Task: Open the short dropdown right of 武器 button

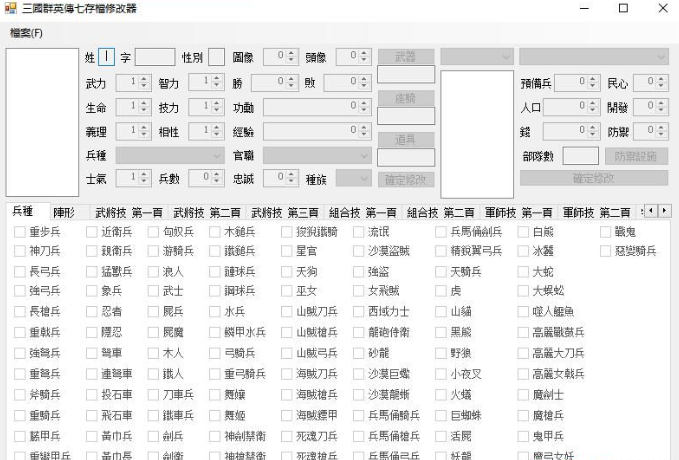Action: click(x=477, y=56)
